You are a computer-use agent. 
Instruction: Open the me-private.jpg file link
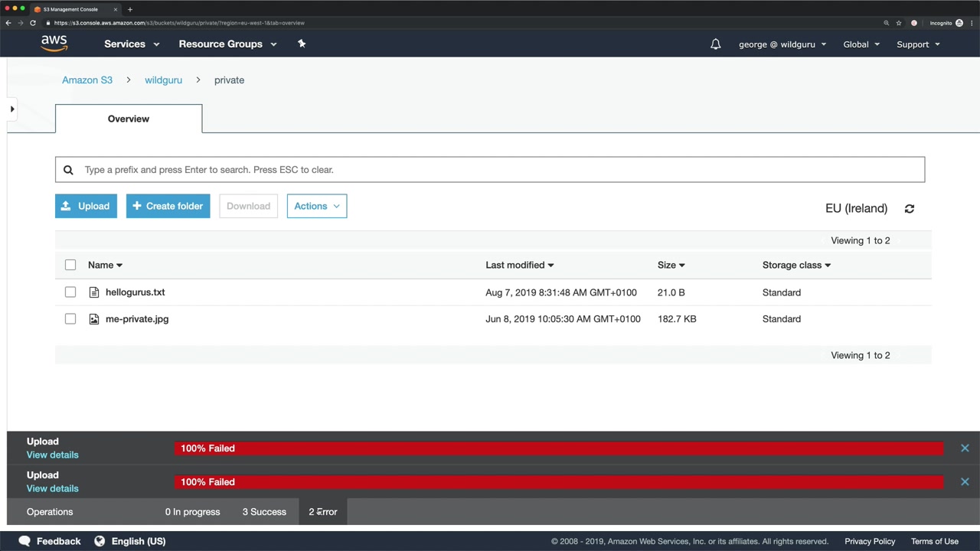pyautogui.click(x=137, y=319)
